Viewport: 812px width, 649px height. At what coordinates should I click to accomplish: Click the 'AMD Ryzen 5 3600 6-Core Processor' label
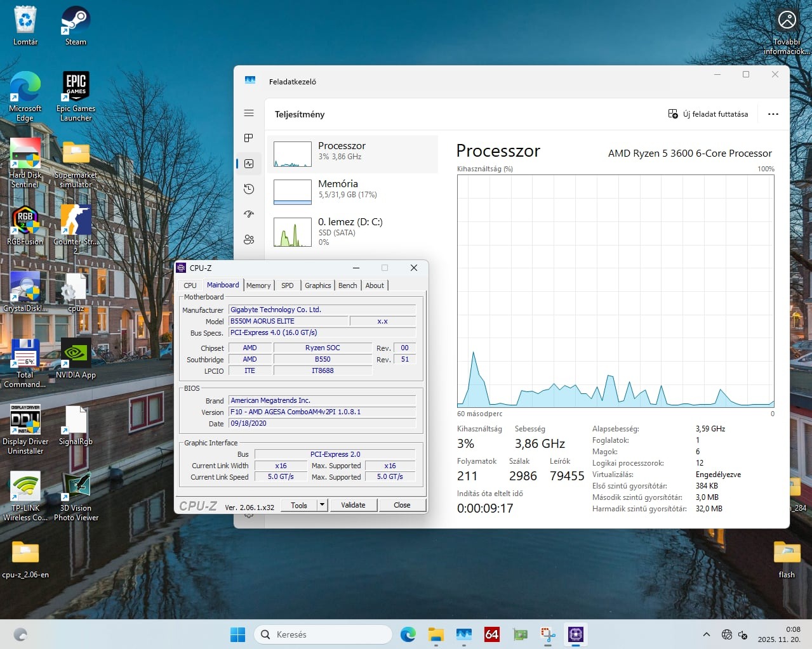coord(690,153)
